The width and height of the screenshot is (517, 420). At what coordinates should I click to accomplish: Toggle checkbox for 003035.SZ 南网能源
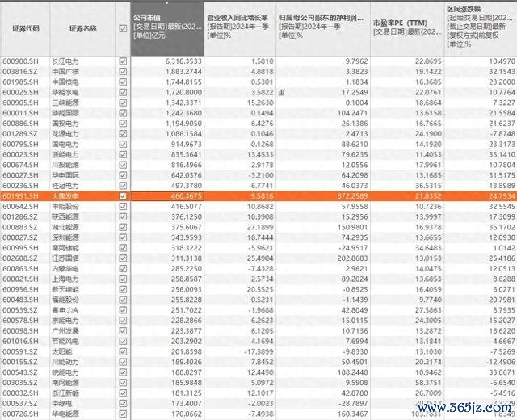click(x=123, y=383)
